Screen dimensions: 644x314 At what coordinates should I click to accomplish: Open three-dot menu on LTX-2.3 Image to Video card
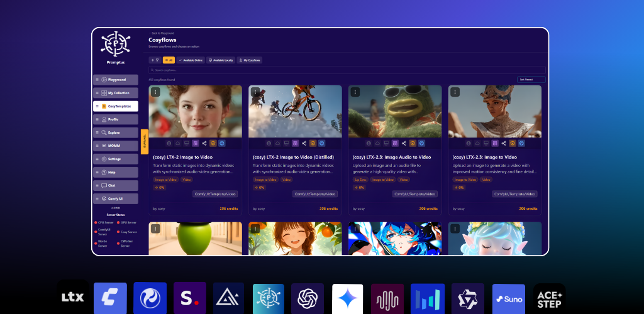click(455, 92)
